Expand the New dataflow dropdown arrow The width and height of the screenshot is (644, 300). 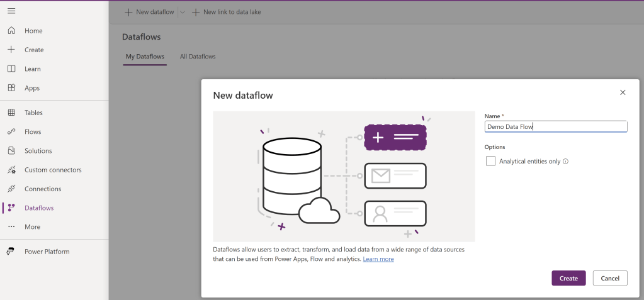pos(183,12)
